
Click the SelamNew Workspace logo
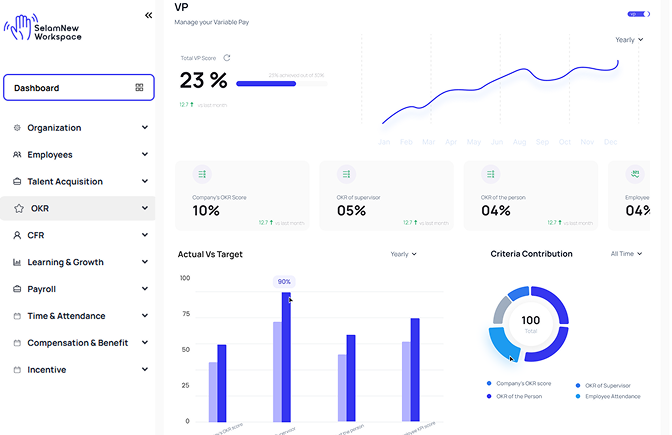point(45,29)
